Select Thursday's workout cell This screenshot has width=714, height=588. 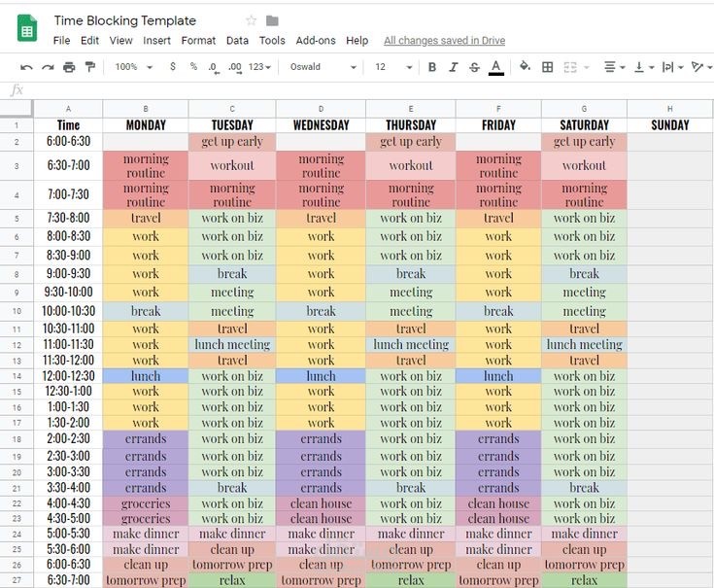pyautogui.click(x=411, y=166)
